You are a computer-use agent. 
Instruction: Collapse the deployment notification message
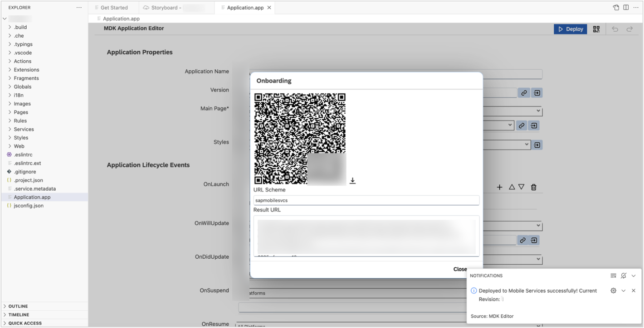[624, 291]
